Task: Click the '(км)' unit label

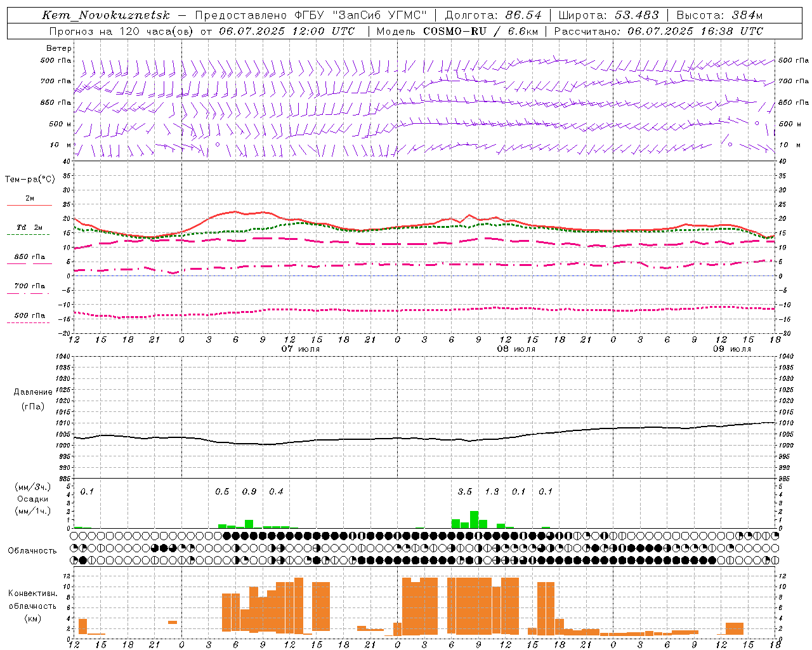Action: [32, 618]
